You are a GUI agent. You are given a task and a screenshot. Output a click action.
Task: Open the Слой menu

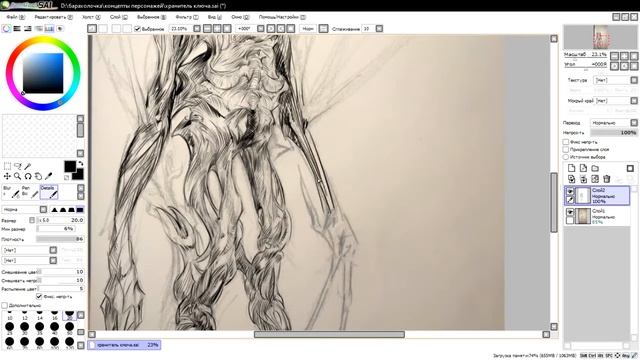coord(119,17)
